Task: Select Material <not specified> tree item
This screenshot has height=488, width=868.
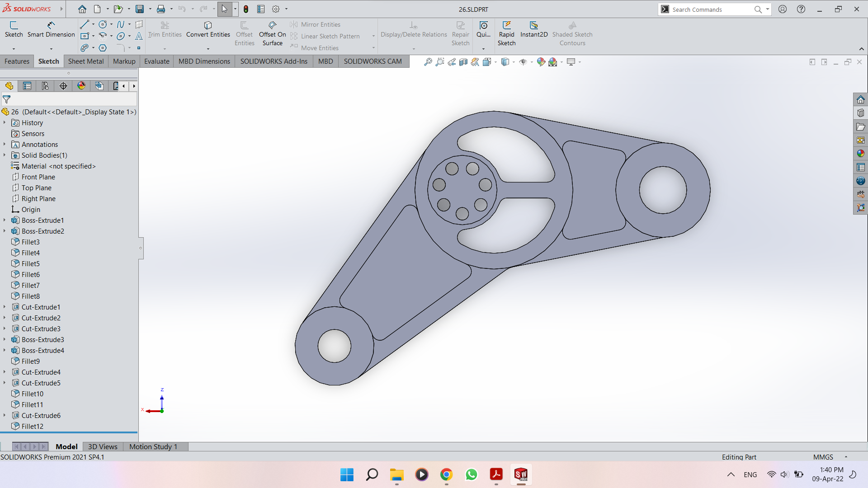Action: pyautogui.click(x=59, y=166)
